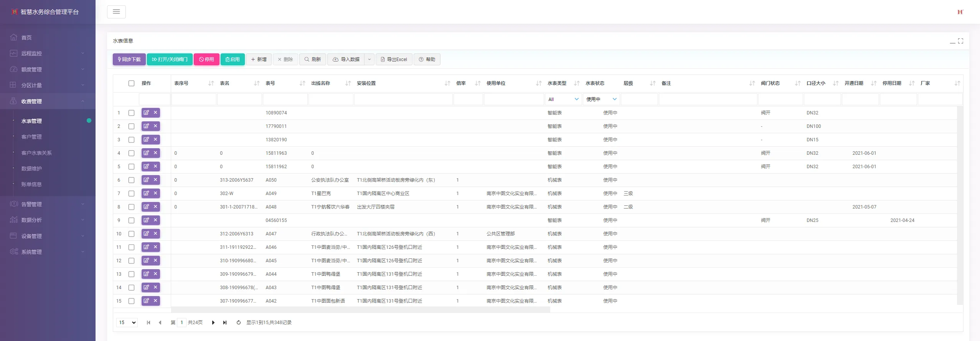
Task: Toggle the hamburger sidebar menu button
Action: 116,12
